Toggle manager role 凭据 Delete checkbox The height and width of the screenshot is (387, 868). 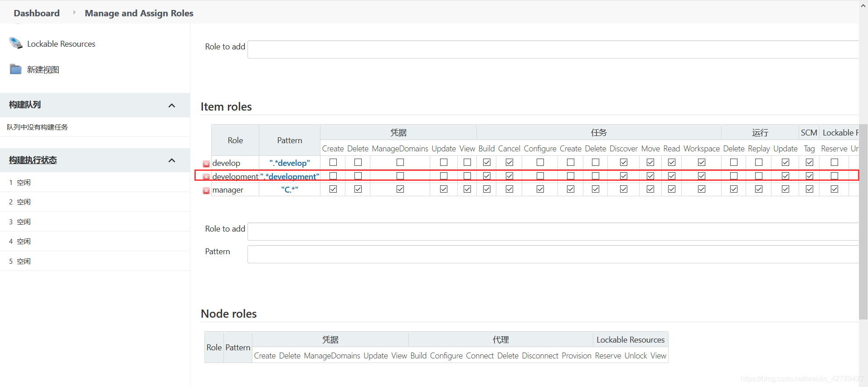tap(358, 189)
